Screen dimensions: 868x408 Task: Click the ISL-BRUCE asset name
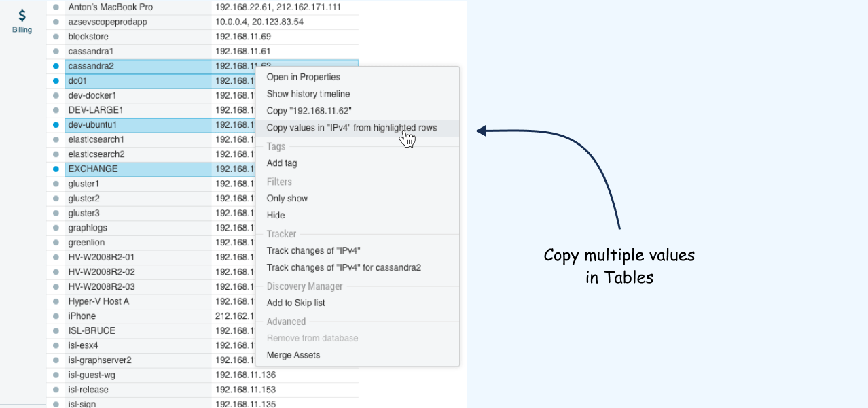pos(92,331)
